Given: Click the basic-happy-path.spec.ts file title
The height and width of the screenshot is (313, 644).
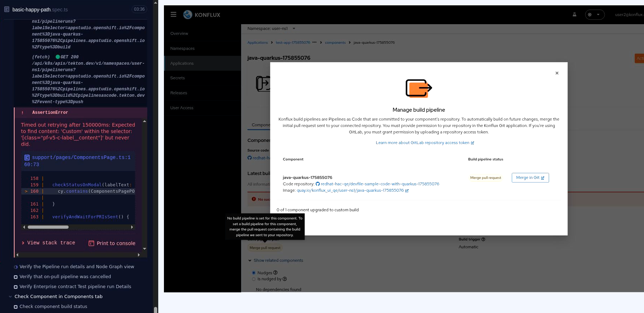Looking at the screenshot, I should click(40, 10).
